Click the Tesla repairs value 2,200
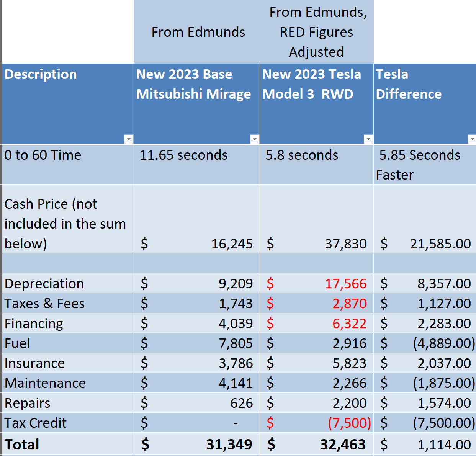Image resolution: width=476 pixels, height=456 pixels. point(349,403)
